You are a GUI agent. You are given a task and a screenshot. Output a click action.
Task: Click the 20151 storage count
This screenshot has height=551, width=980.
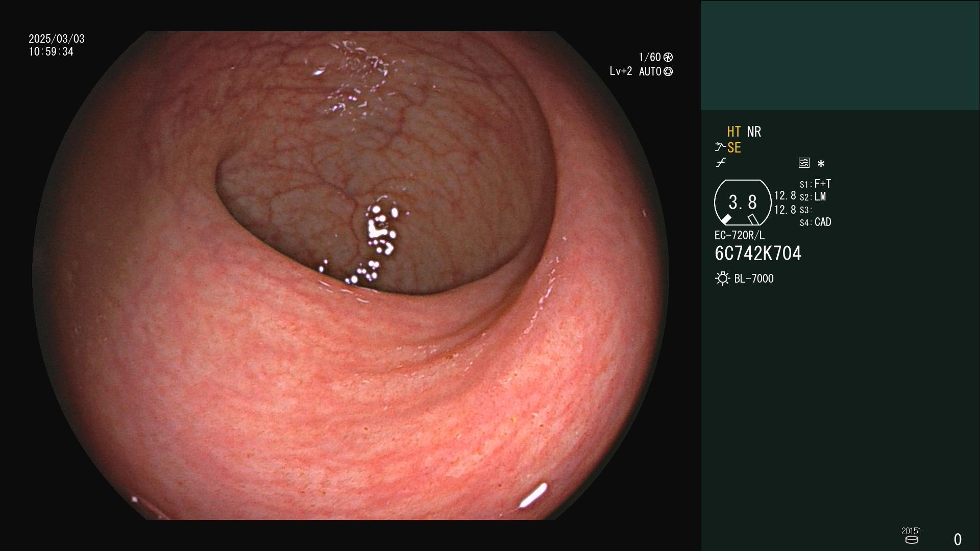(x=911, y=531)
